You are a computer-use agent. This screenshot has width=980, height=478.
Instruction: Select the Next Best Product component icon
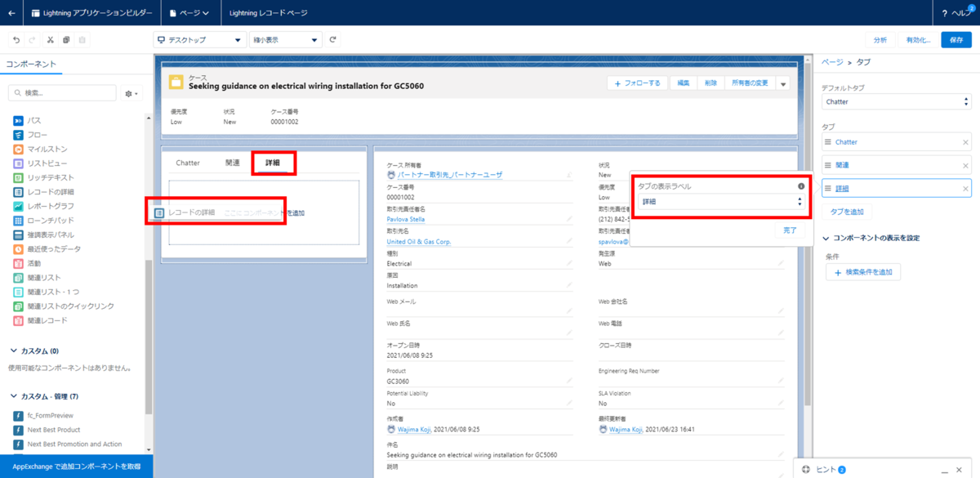18,430
